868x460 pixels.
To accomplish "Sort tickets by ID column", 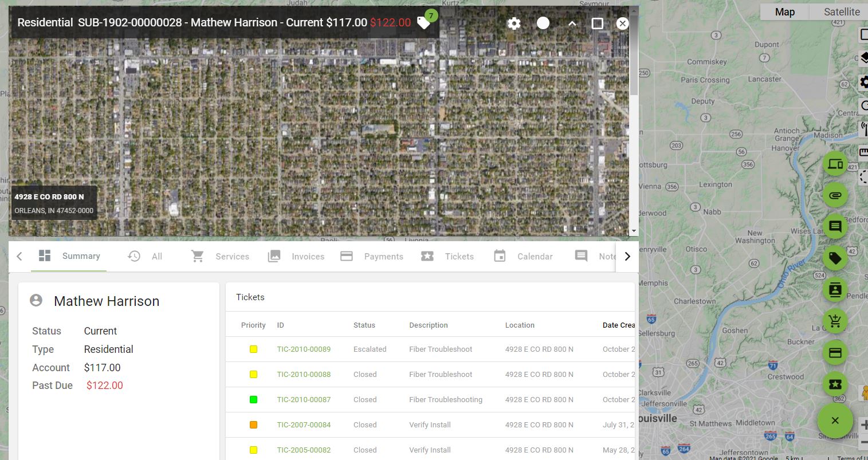I will [x=280, y=325].
